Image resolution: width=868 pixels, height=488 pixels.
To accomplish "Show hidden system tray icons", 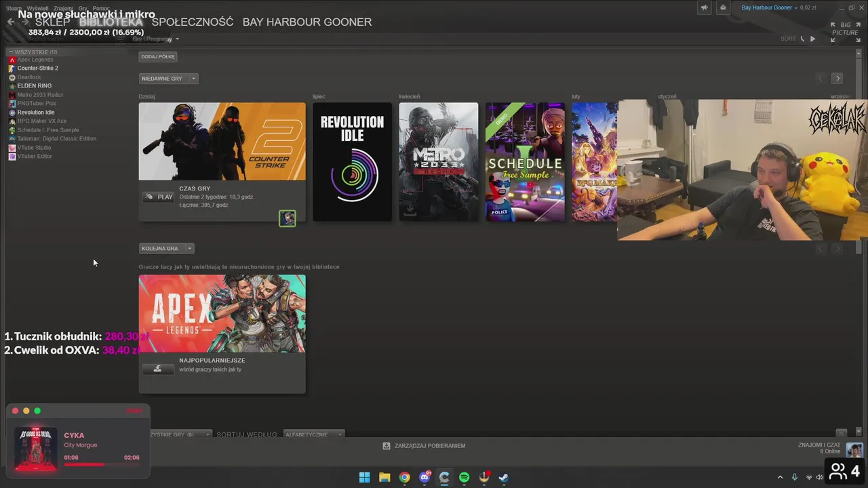I will tap(780, 477).
